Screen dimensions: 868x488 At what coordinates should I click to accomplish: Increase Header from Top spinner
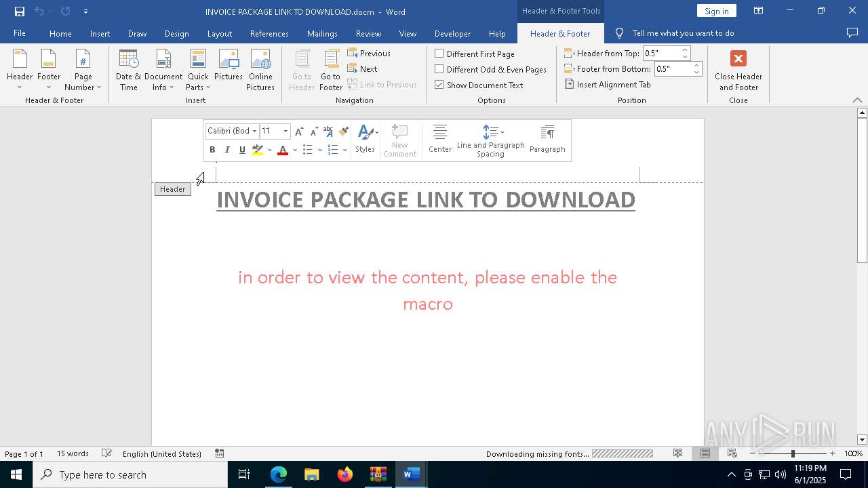[685, 49]
